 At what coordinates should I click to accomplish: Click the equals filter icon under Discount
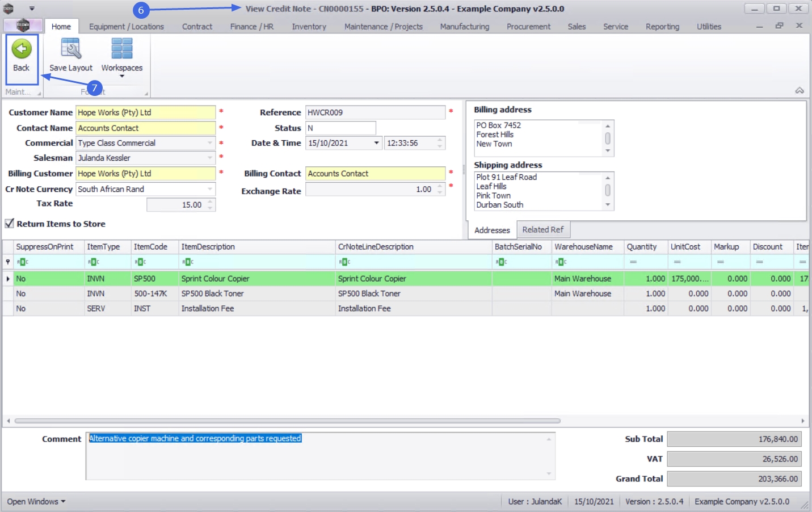[759, 262]
